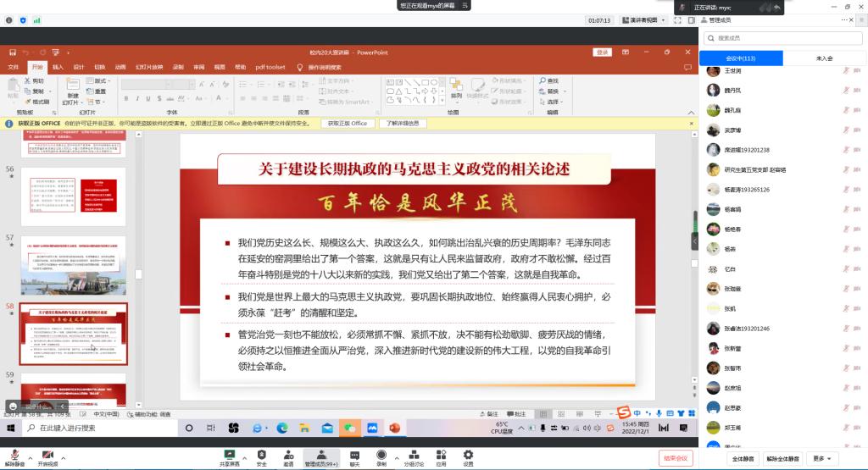Turn on camera with 开启视频
The width and height of the screenshot is (868, 470).
(x=47, y=455)
